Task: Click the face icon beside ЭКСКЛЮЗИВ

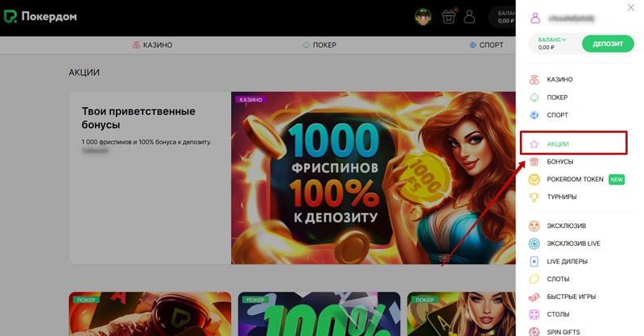Action: coord(534,226)
